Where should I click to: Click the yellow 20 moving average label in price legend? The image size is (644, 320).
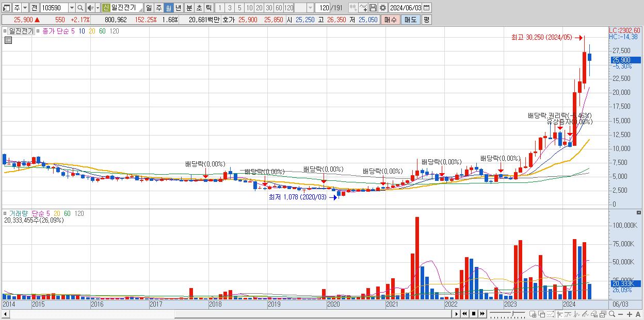pyautogui.click(x=92, y=31)
